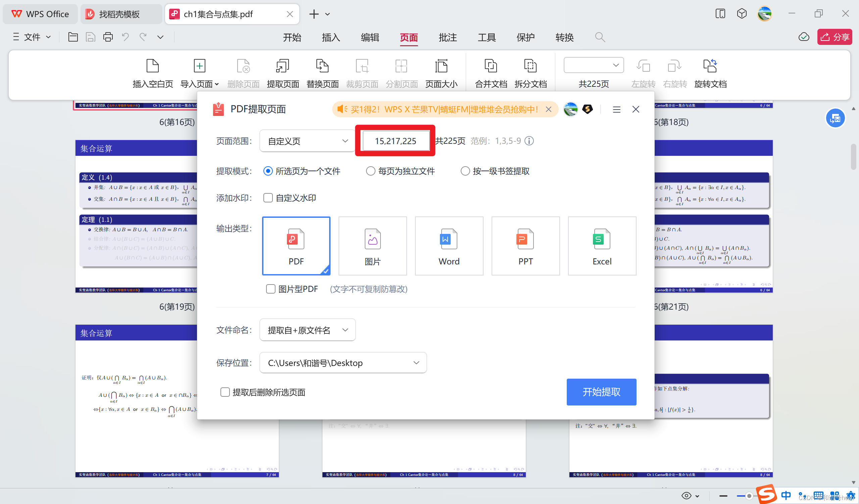Click the Rotate Document icon (旋转文档)
This screenshot has height=504, width=859.
click(710, 66)
